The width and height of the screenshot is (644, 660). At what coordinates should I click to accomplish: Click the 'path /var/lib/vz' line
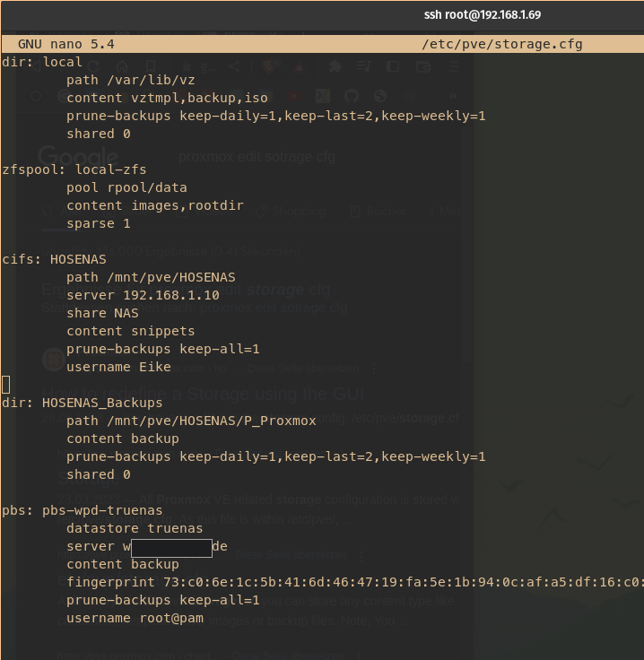pos(130,80)
